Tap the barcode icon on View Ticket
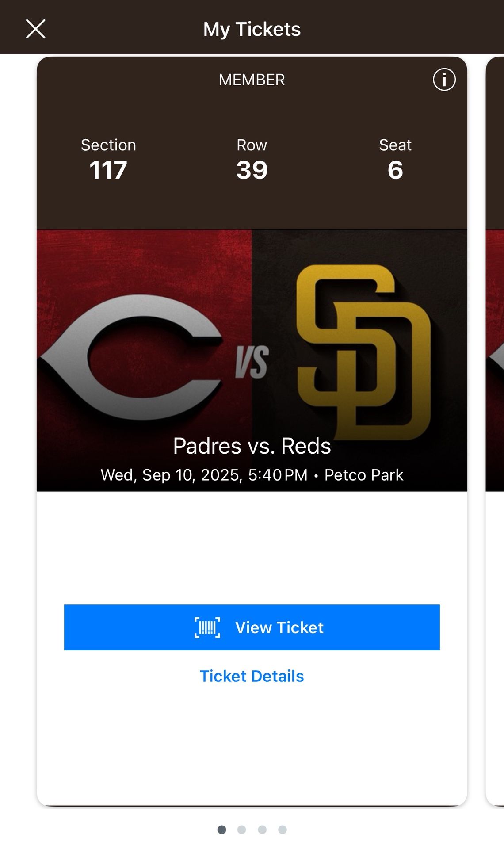Image resolution: width=504 pixels, height=849 pixels. (207, 627)
